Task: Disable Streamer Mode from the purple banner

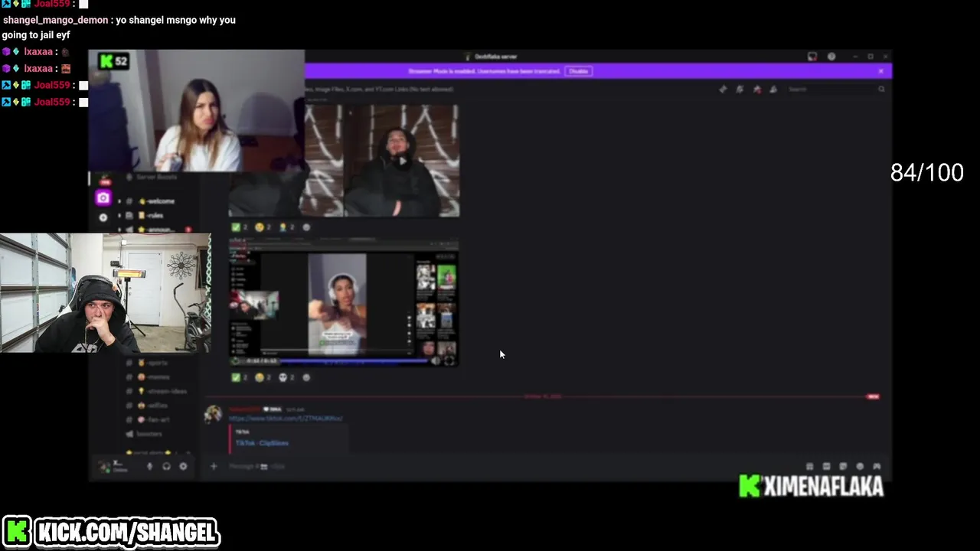Action: pyautogui.click(x=578, y=71)
